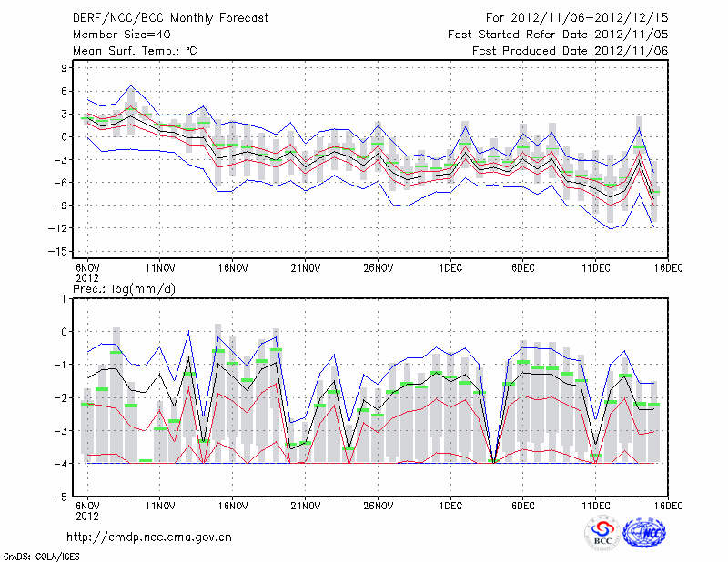The image size is (728, 562).
Task: Select the forecast period 2012/11/06-2012/12/15 text
Action: click(577, 17)
